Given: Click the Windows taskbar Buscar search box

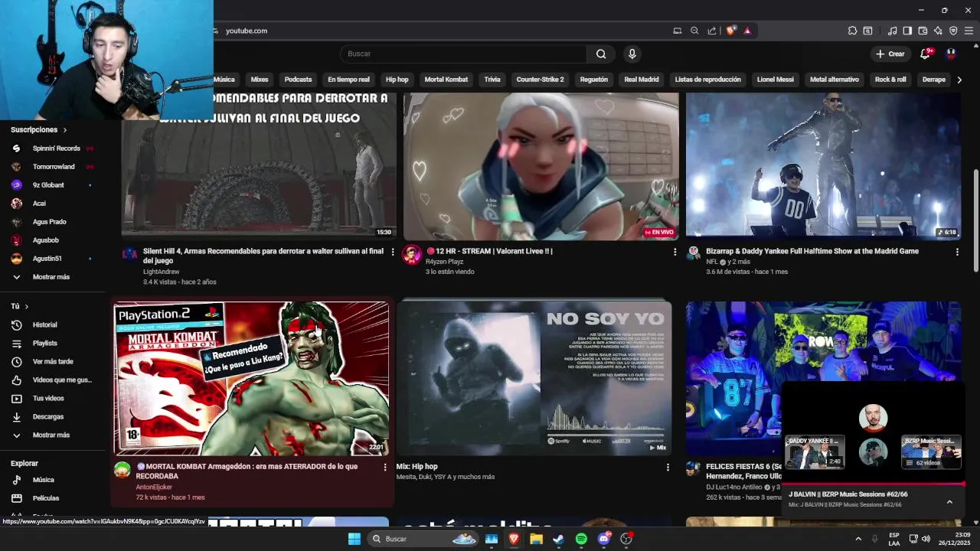Looking at the screenshot, I should (x=423, y=539).
